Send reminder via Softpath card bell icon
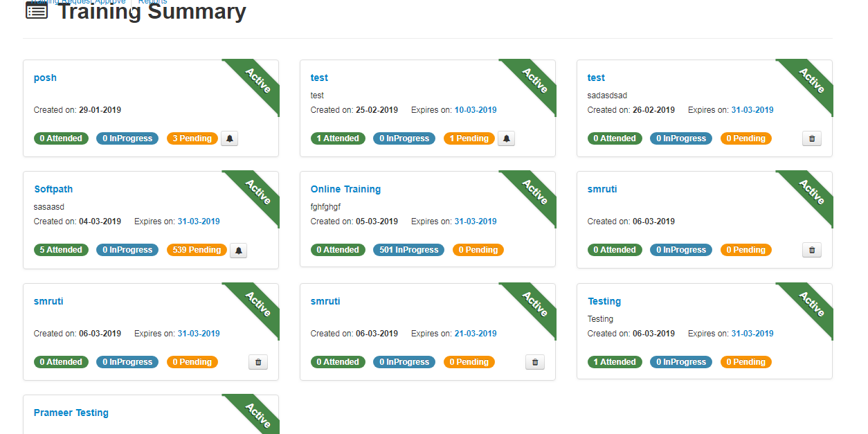Image resolution: width=868 pixels, height=434 pixels. pyautogui.click(x=238, y=250)
